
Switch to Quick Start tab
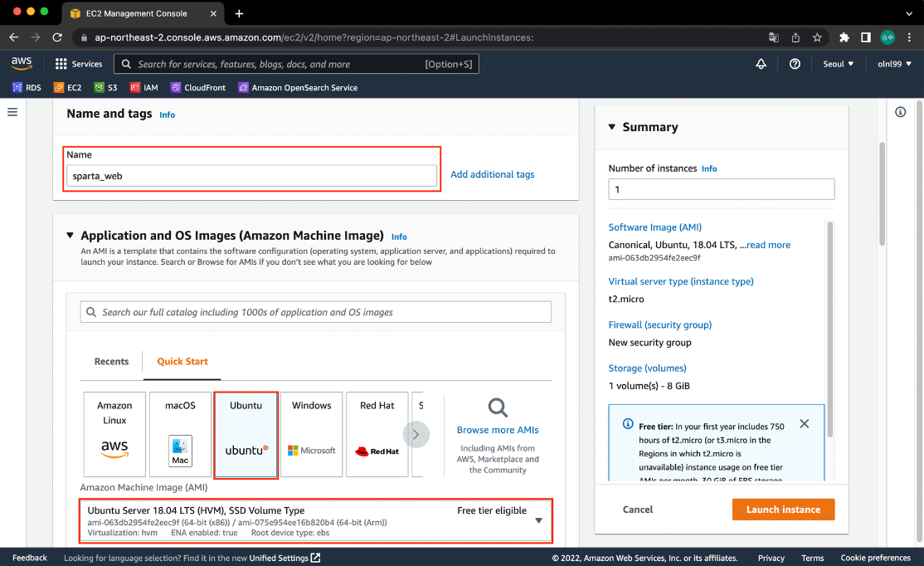click(182, 361)
